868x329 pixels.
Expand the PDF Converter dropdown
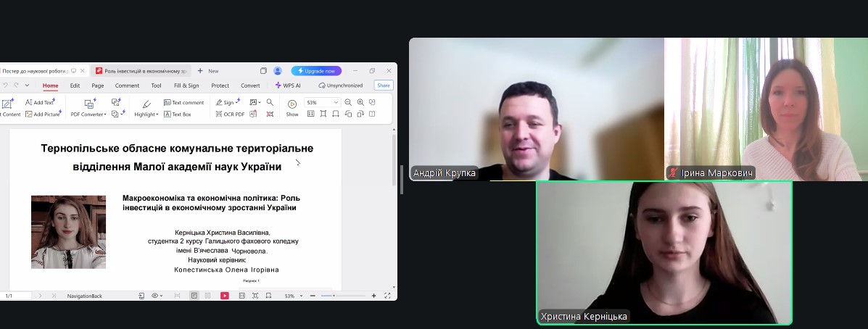105,114
